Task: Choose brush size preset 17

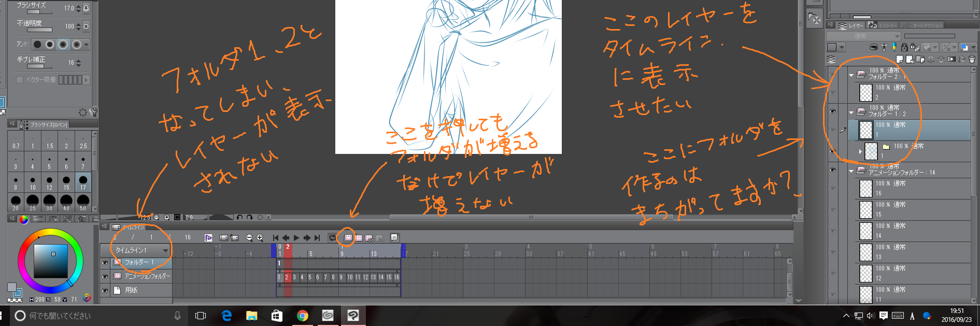Action: [x=83, y=182]
